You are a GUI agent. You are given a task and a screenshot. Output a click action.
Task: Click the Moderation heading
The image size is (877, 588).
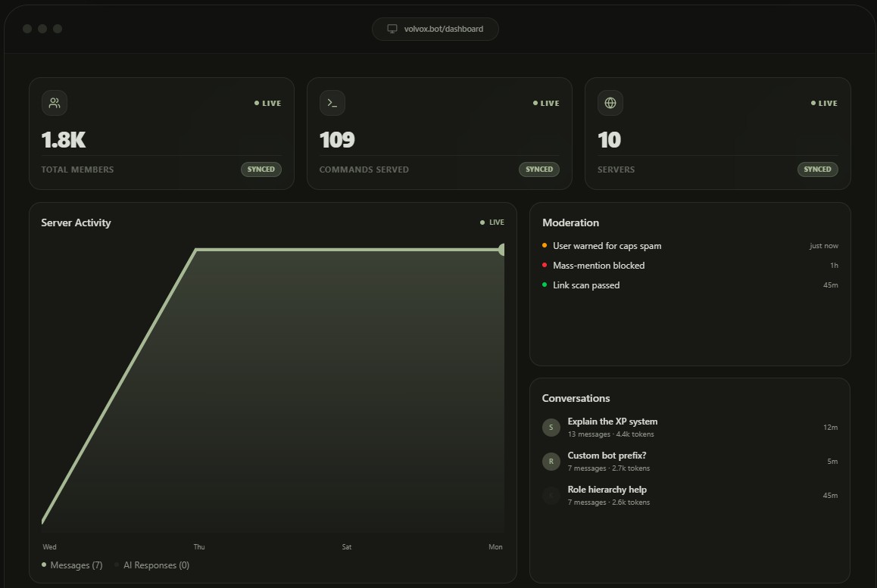pyautogui.click(x=570, y=222)
